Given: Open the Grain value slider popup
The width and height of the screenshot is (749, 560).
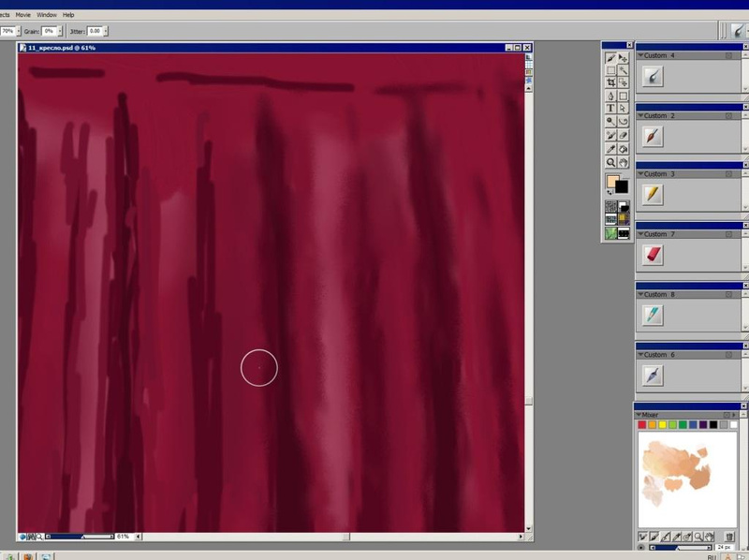Looking at the screenshot, I should tap(60, 31).
